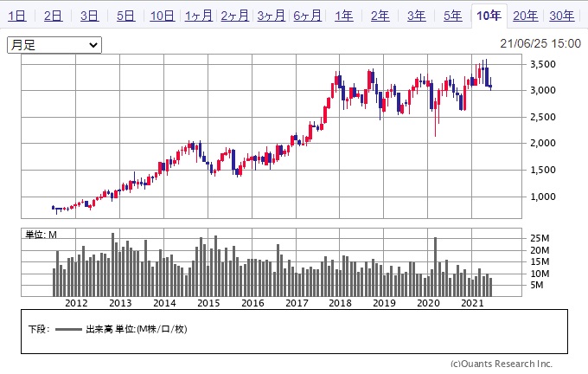View the 2年 chart range
This screenshot has height=374, width=588.
(380, 16)
